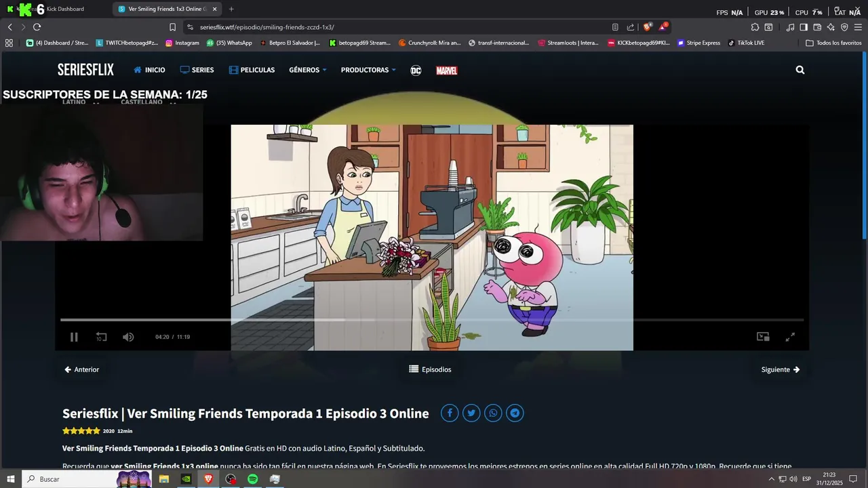Open the Stripe Express bookmark
This screenshot has height=488, width=868.
[698, 43]
